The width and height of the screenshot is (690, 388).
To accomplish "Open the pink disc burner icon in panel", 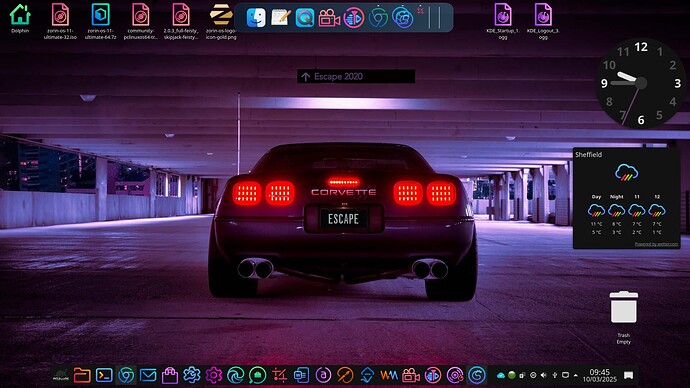I will (x=455, y=375).
